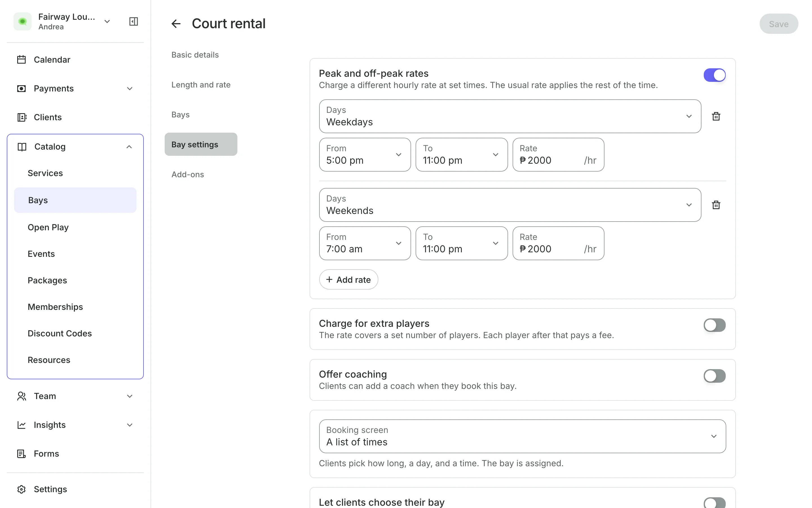Click the Catalog book icon
Viewport: 812px width, 508px height.
pos(22,147)
